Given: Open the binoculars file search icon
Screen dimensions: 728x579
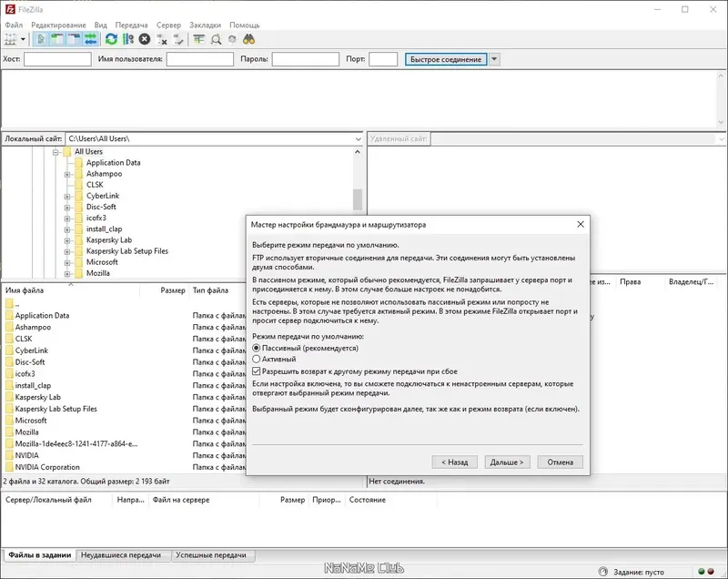Looking at the screenshot, I should 248,39.
